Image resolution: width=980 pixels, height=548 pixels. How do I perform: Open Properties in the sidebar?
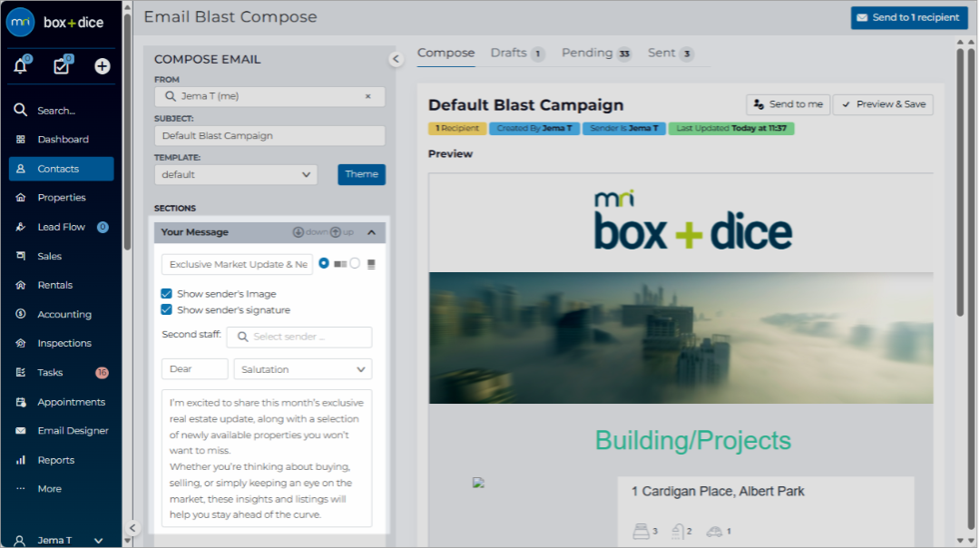(62, 198)
